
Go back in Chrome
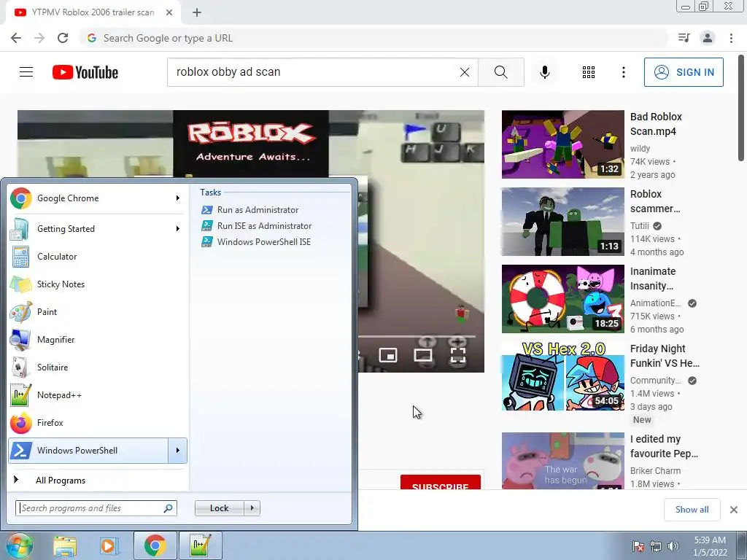point(16,38)
